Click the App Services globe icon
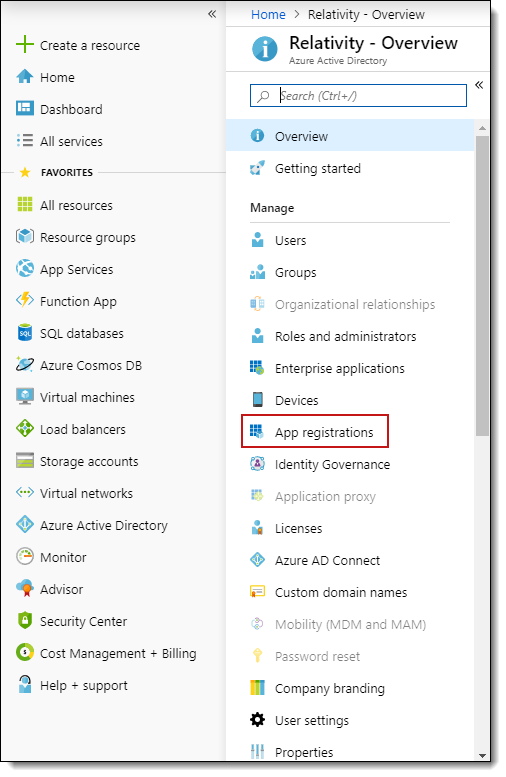Screen dimensions: 506x777 (25, 269)
